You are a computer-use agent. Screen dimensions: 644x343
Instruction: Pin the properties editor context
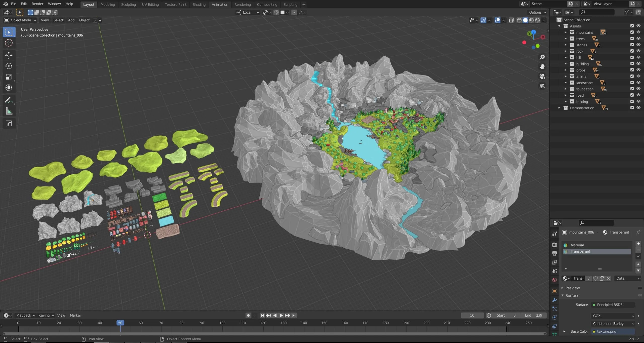(x=638, y=232)
